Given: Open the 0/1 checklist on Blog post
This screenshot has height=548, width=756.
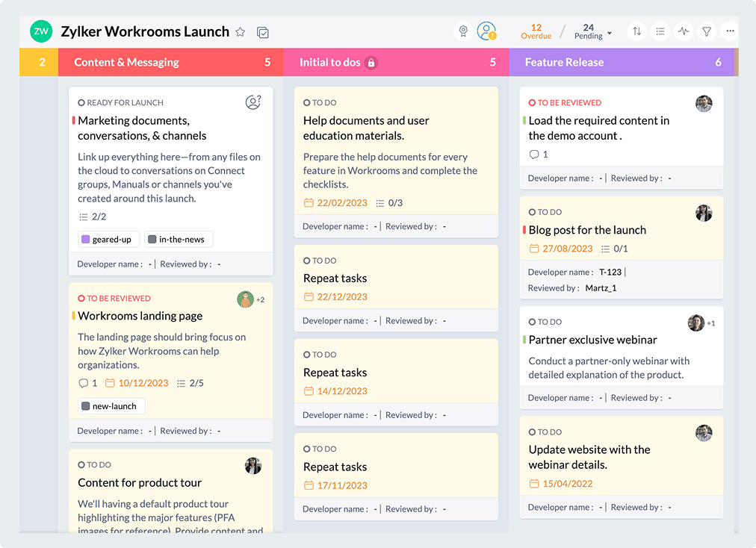Looking at the screenshot, I should (615, 249).
